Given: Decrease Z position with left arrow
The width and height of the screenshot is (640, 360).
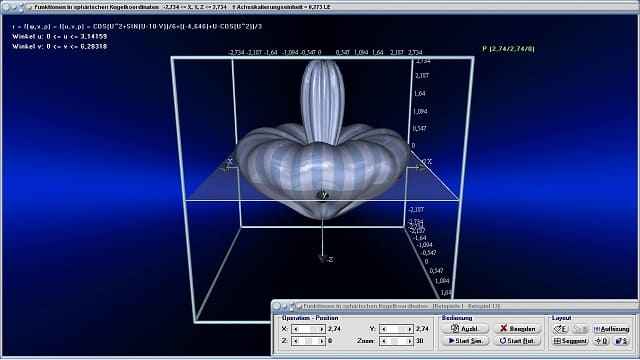Looking at the screenshot, I should coord(296,341).
